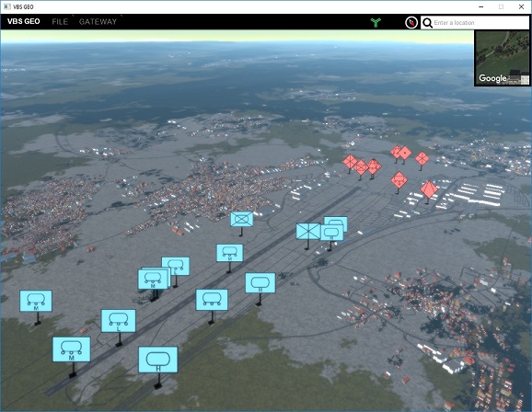
Task: Select foreground blue armor marker labeled H
Action: pos(158,360)
